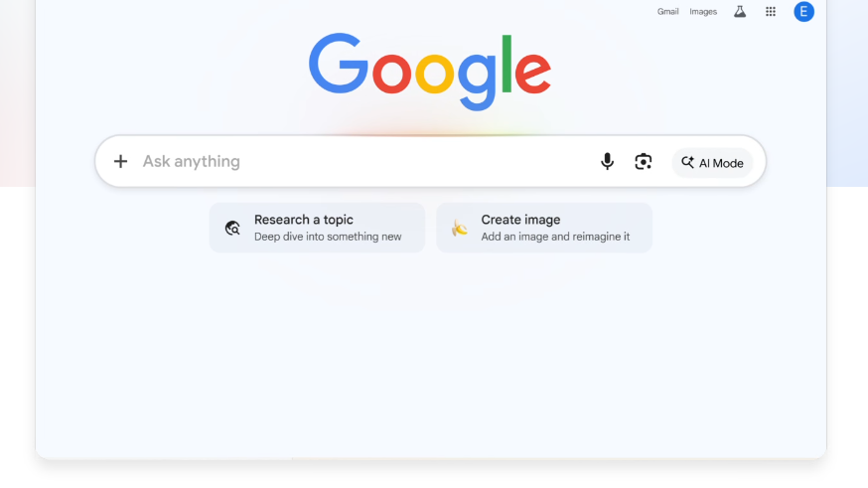Click the sparkle magnifier AI Mode icon

click(x=687, y=162)
